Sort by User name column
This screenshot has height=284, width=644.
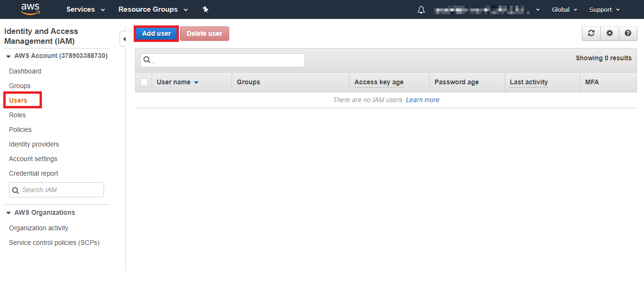tap(174, 82)
